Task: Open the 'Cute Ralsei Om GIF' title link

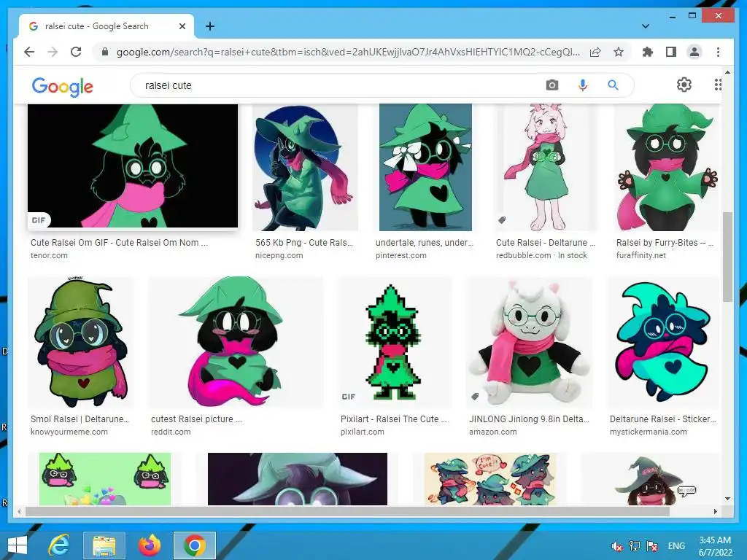Action: coord(119,242)
